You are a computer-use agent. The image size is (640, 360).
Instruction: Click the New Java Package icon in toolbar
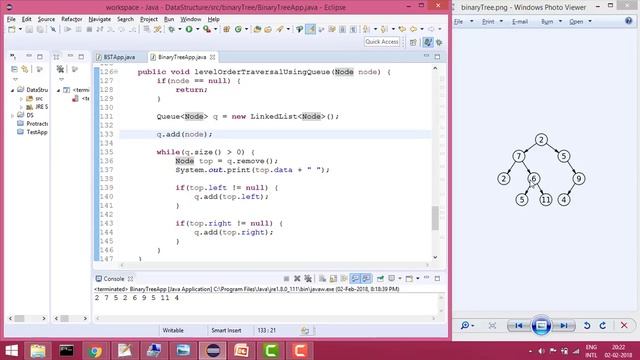coord(227,29)
